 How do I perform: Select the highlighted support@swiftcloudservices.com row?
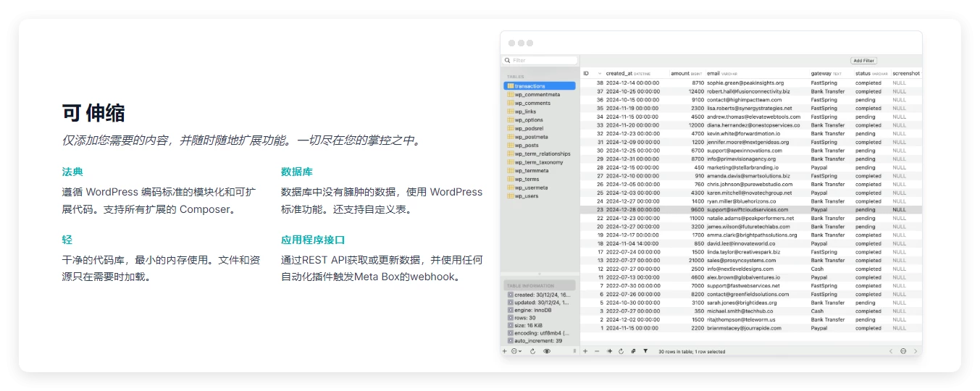click(x=751, y=210)
